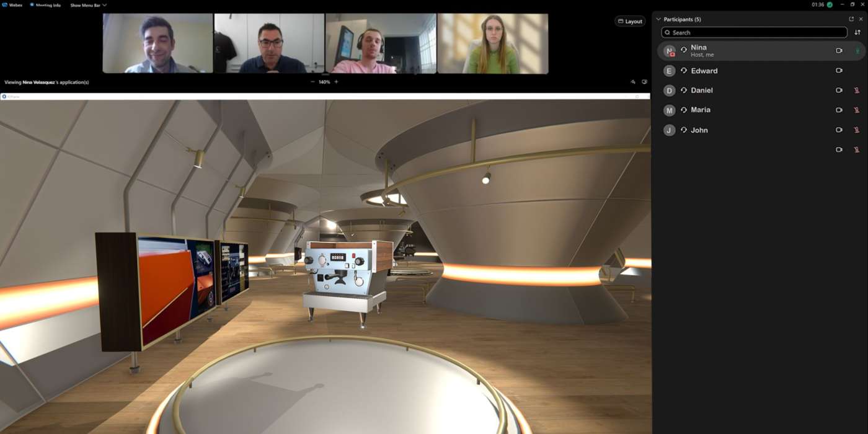This screenshot has width=868, height=434.
Task: Click the annotate icon near the zoom controls
Action: click(633, 81)
